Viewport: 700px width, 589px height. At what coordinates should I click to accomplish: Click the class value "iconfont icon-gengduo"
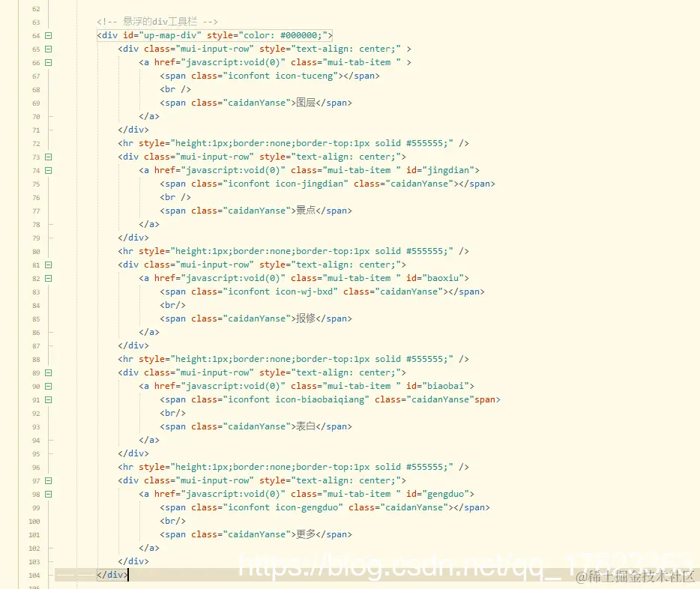click(283, 508)
